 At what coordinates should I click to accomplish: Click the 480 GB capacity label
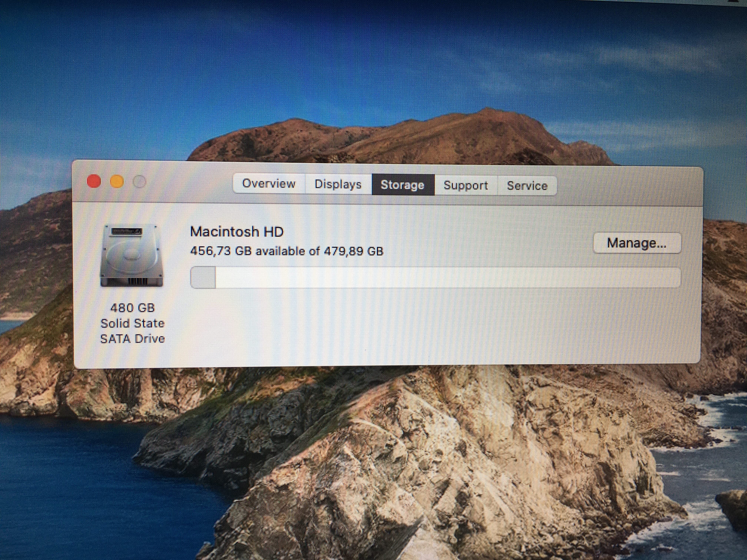[132, 308]
